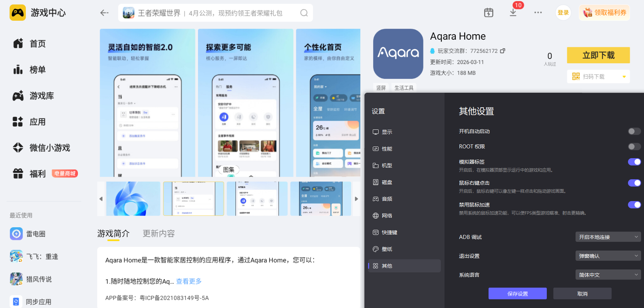
Task: Click the 领取福利券 button
Action: pyautogui.click(x=605, y=13)
